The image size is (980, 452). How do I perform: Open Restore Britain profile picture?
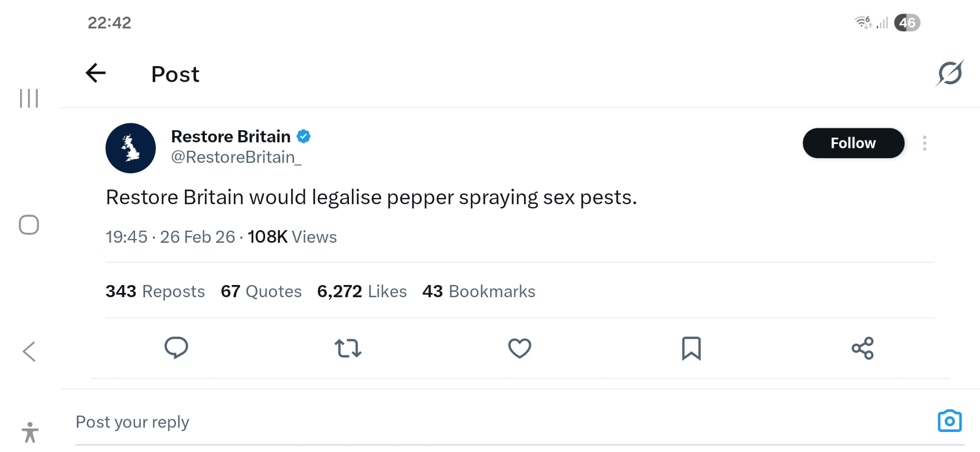click(130, 148)
